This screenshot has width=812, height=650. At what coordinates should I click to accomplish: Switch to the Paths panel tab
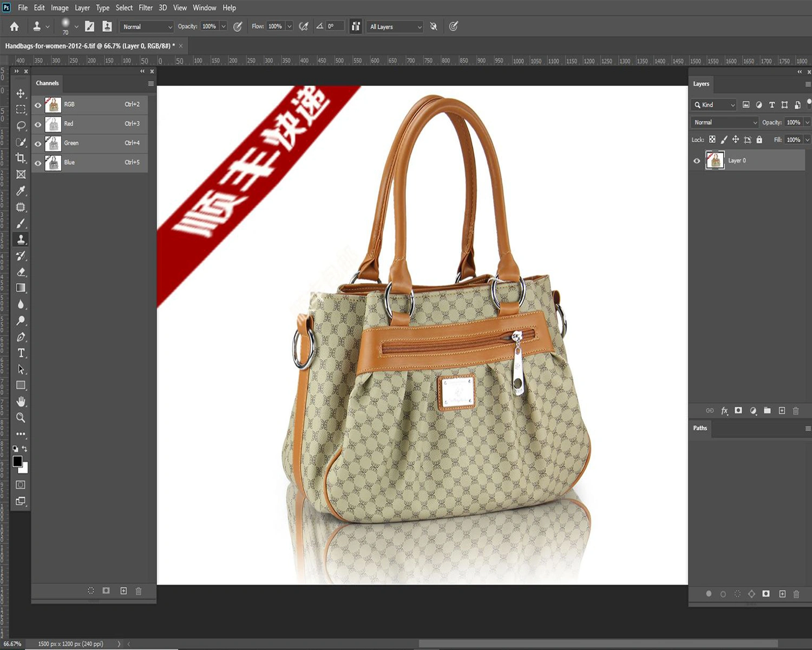(700, 428)
